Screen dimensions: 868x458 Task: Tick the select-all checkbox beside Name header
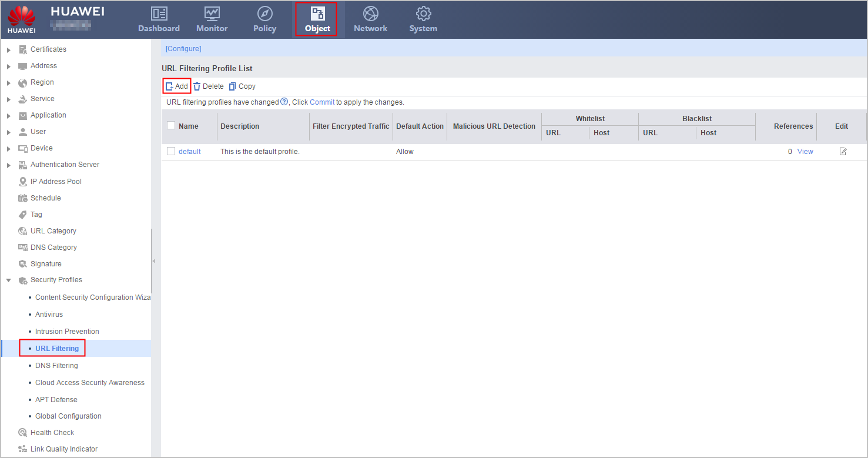click(x=171, y=126)
